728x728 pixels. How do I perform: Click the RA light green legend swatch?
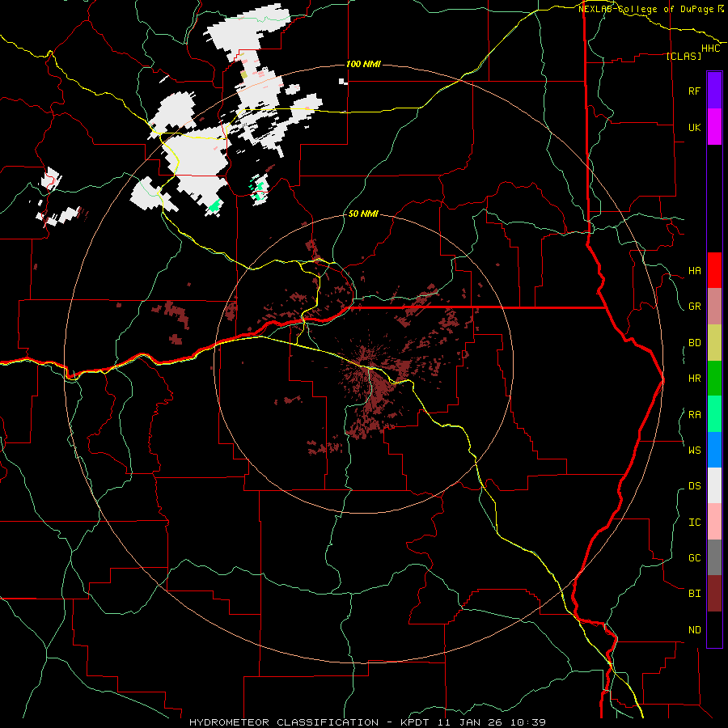(714, 414)
